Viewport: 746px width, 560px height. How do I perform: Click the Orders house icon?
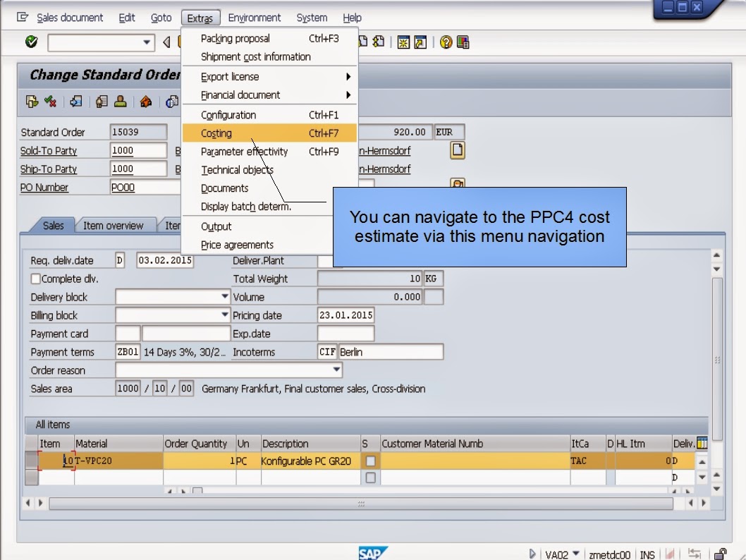(x=146, y=102)
